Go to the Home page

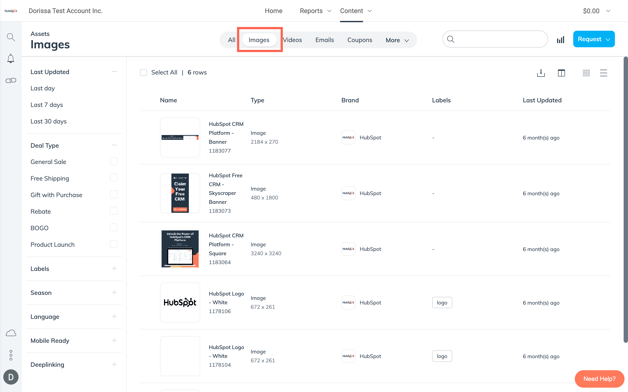click(x=273, y=11)
